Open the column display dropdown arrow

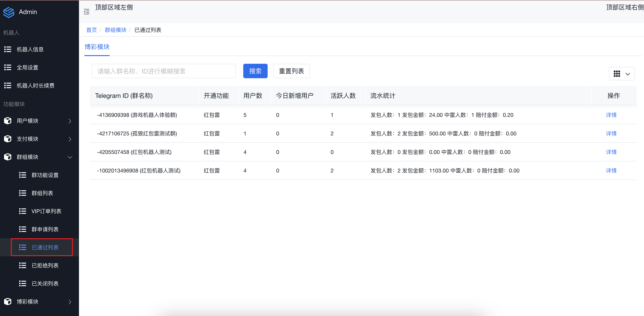(x=628, y=74)
